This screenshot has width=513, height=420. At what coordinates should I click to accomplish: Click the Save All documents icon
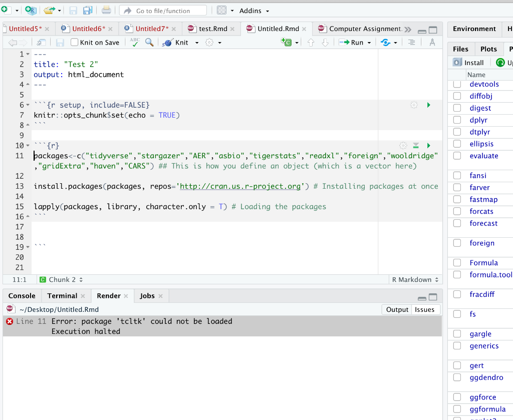point(88,11)
